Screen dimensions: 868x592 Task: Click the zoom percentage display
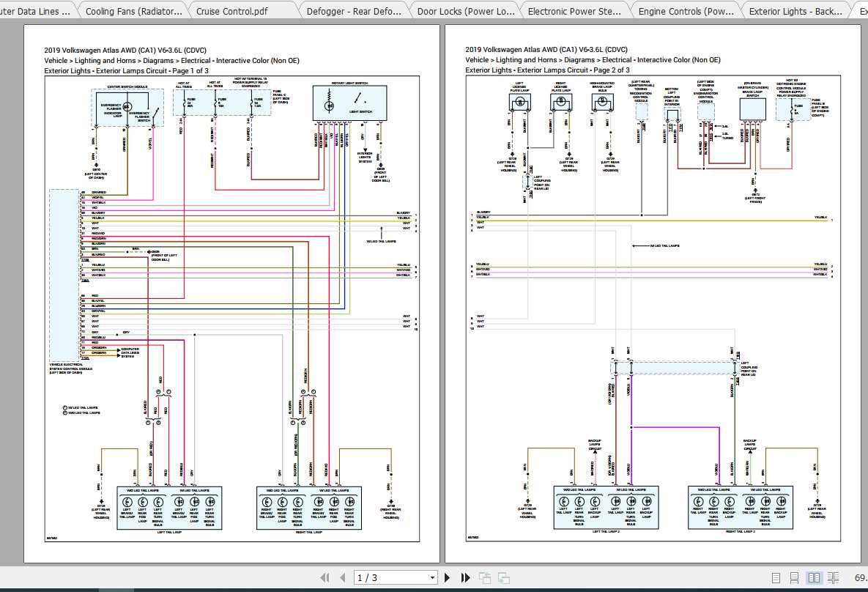tap(859, 577)
